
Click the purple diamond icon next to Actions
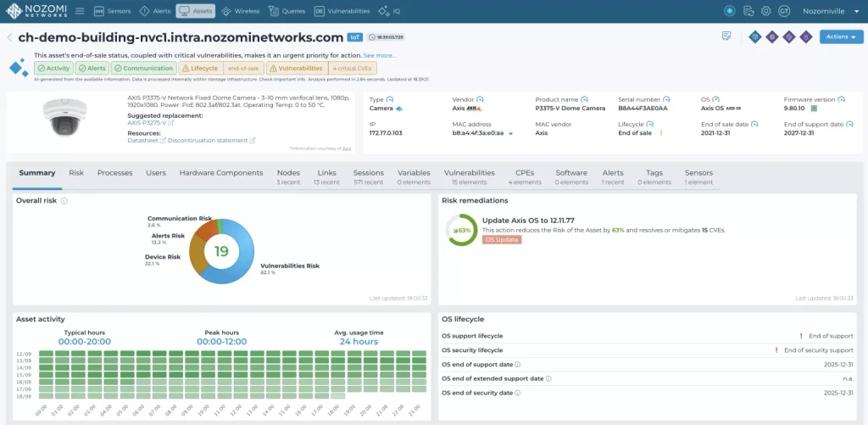(807, 37)
